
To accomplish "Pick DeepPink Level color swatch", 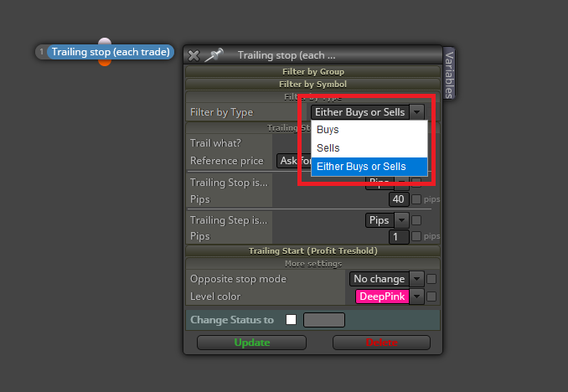I will click(x=382, y=297).
